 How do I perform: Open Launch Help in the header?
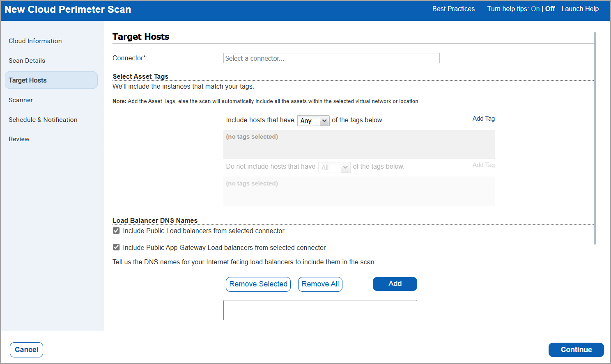tap(580, 8)
